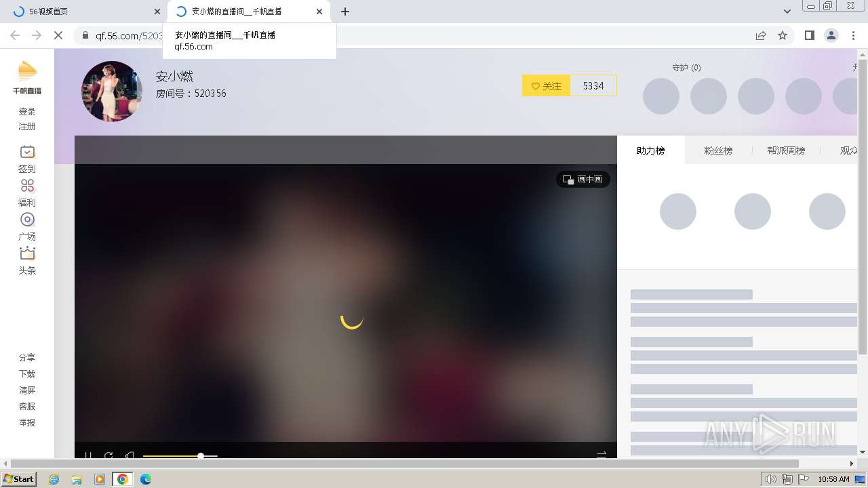868x488 pixels.
Task: Click the Qianfan Live logo (千帆直播)
Action: pyautogui.click(x=27, y=78)
